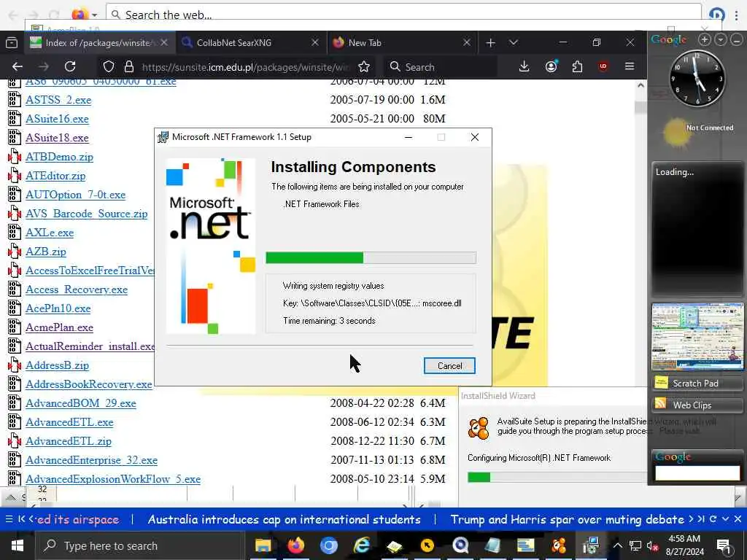Click the Type here to search box
Screen dimensions: 747x560
pyautogui.click(x=140, y=545)
